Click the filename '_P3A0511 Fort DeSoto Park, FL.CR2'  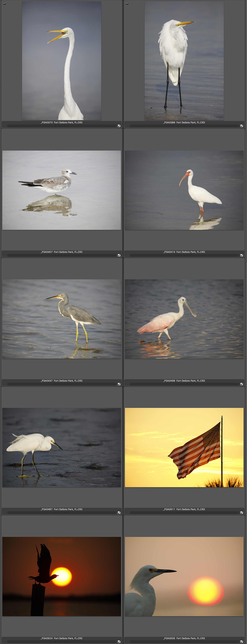pos(184,509)
